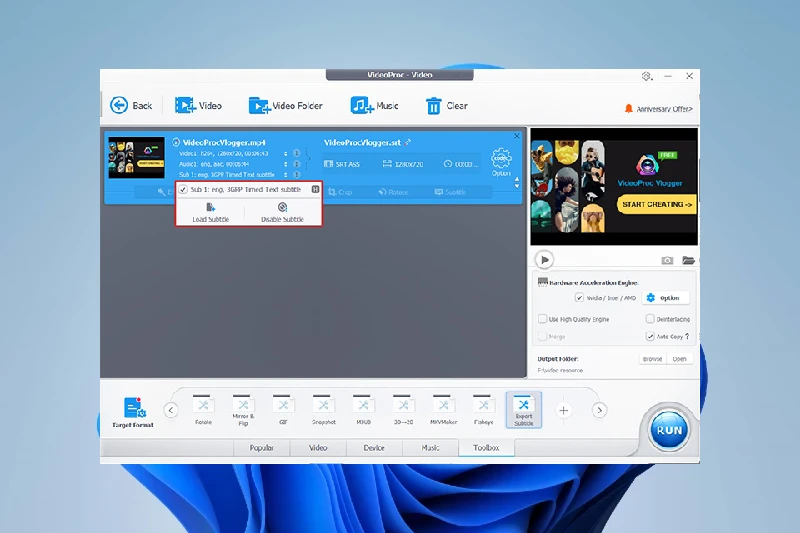
Task: Change the Audio1 track with the selector arrows
Action: [285, 164]
